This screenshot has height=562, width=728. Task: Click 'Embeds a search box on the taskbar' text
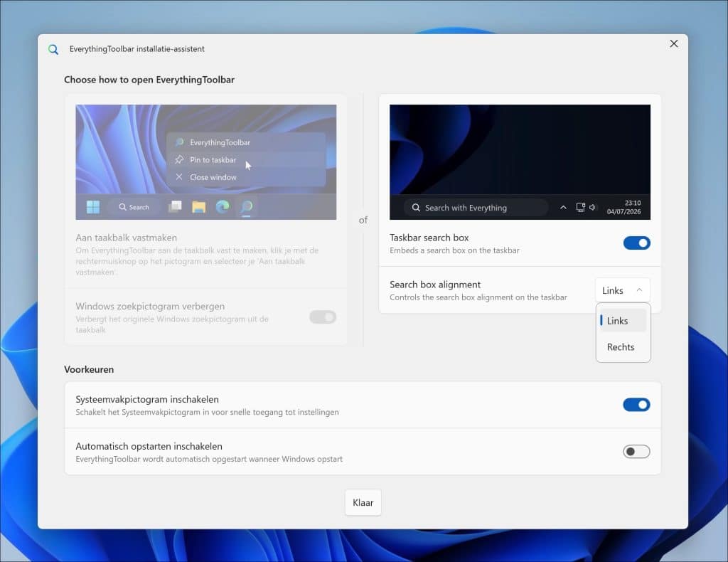(454, 250)
